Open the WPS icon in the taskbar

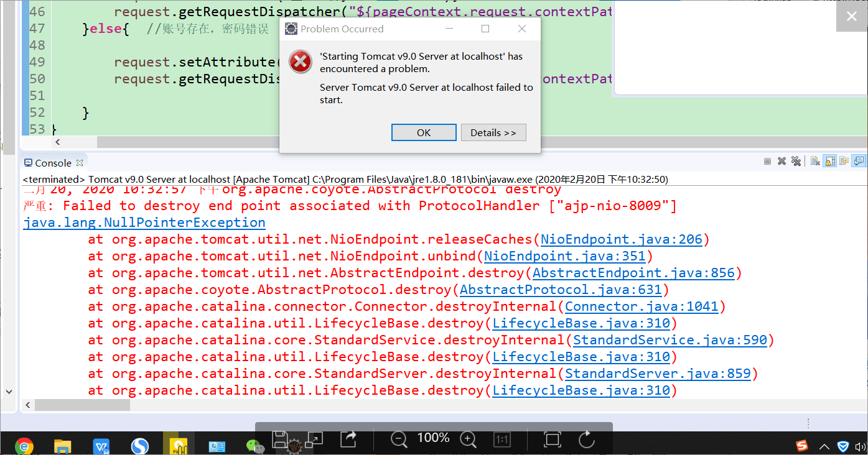pos(101,446)
